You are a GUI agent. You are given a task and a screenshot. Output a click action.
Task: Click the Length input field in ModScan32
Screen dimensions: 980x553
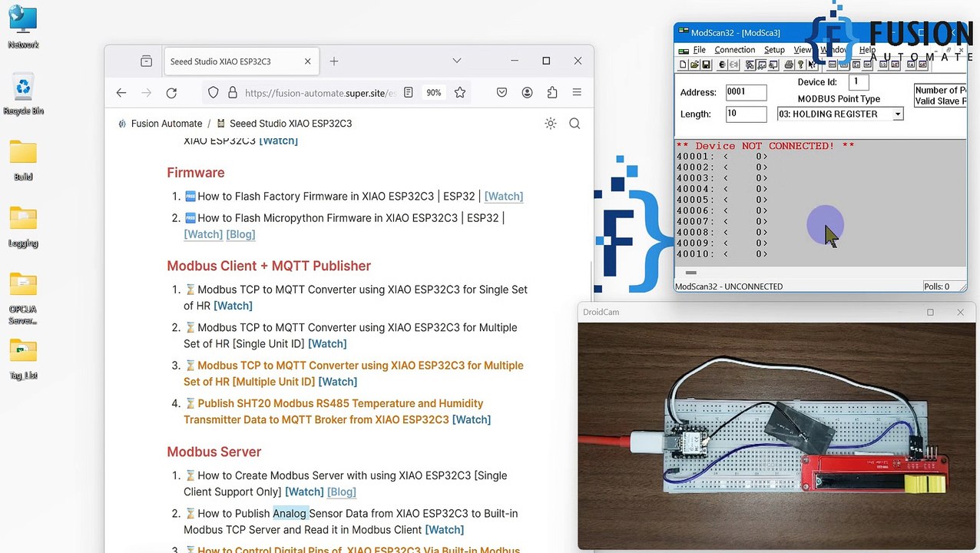[x=746, y=114]
